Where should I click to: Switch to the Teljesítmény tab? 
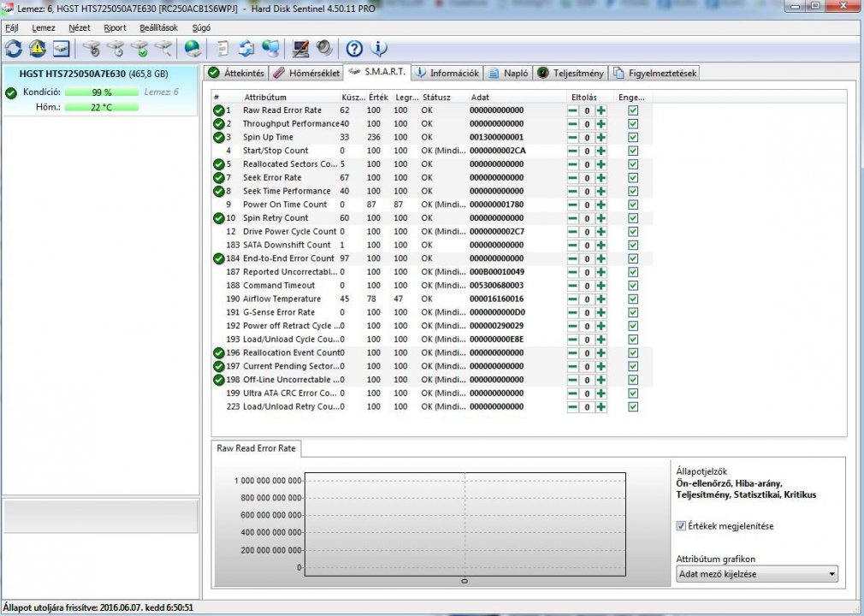571,73
